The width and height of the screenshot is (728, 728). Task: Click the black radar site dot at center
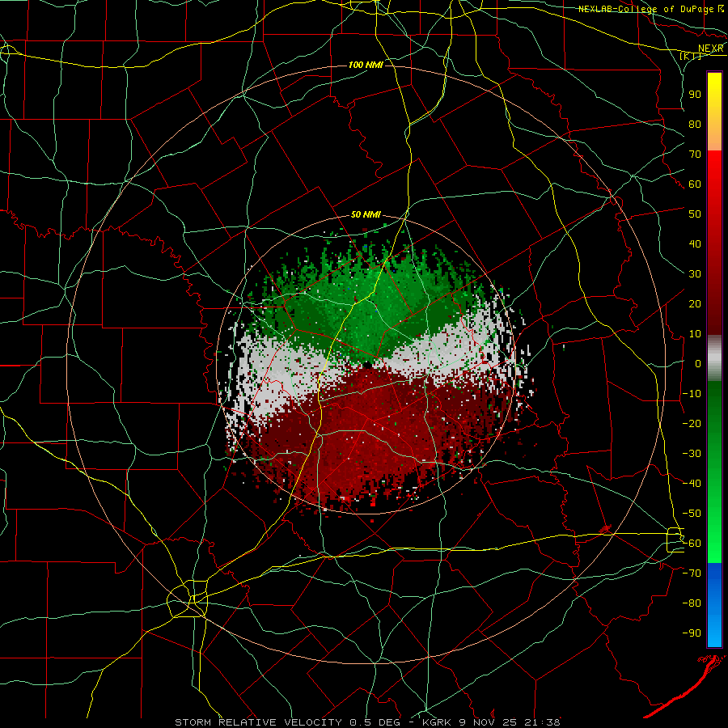point(367,365)
